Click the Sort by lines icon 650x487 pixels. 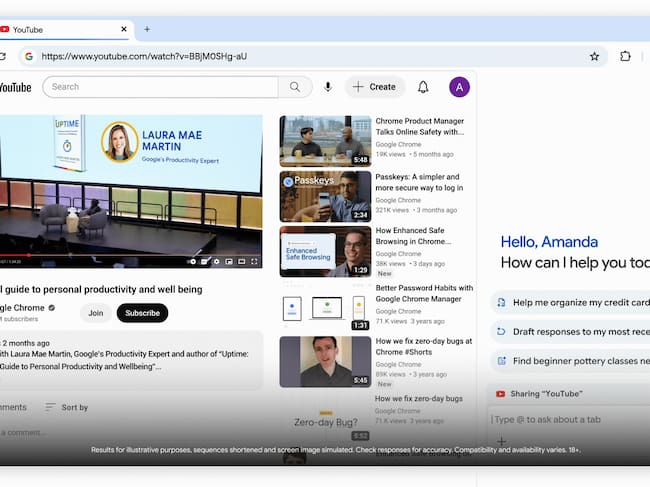(50, 407)
